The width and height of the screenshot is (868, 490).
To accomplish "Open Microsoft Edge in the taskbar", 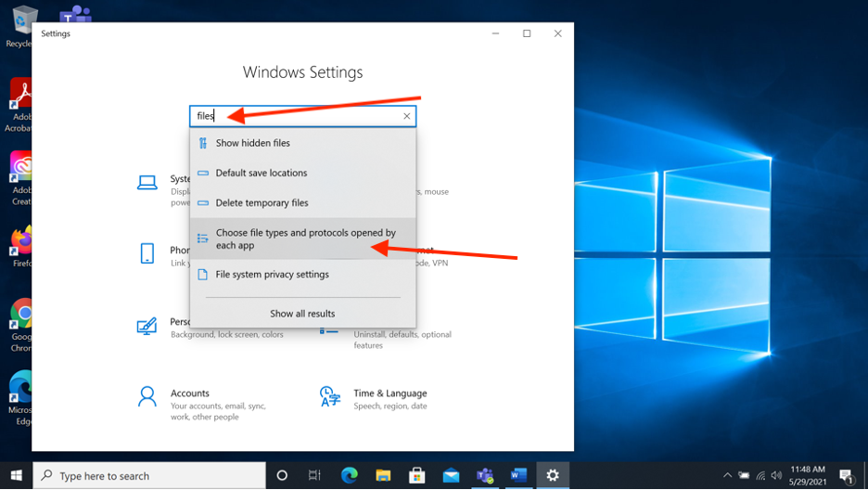I will coord(349,475).
